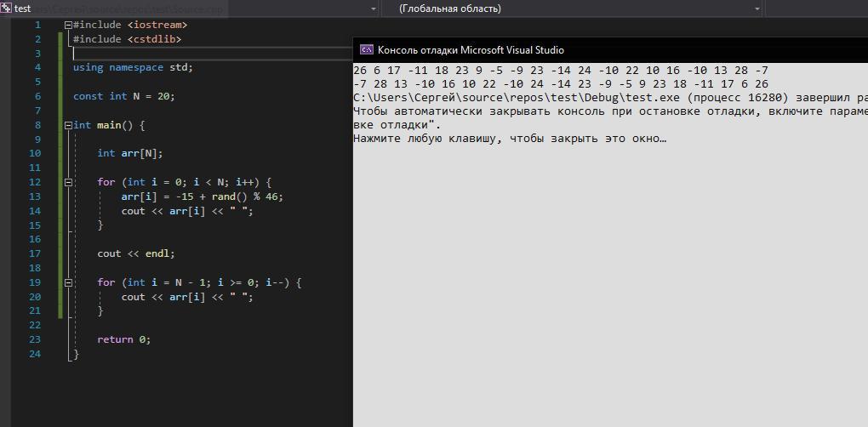Click console output line starting '26 6 17'
The width and height of the screenshot is (868, 427).
(561, 71)
